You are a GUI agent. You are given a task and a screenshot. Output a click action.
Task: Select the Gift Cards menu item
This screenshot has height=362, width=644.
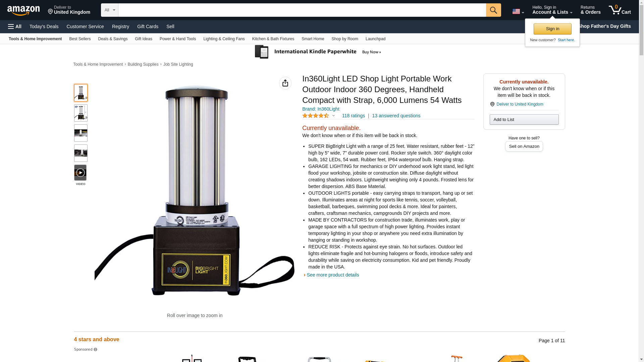[x=148, y=26]
